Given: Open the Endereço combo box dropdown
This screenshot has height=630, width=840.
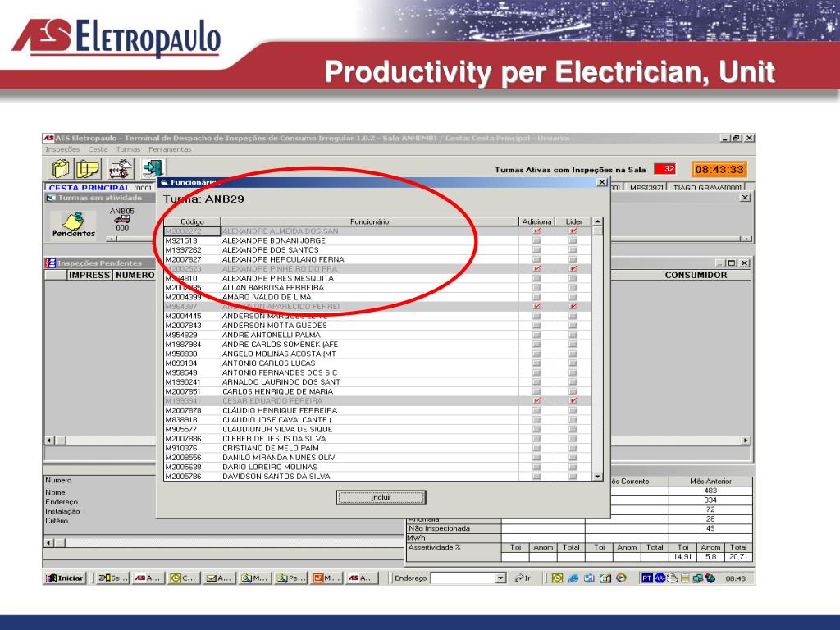Looking at the screenshot, I should click(x=501, y=578).
